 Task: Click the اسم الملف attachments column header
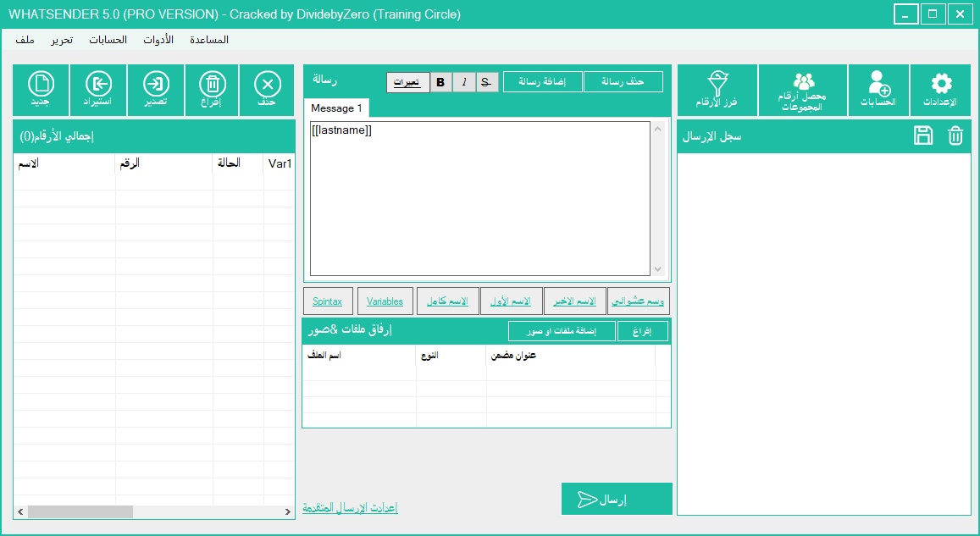click(359, 356)
